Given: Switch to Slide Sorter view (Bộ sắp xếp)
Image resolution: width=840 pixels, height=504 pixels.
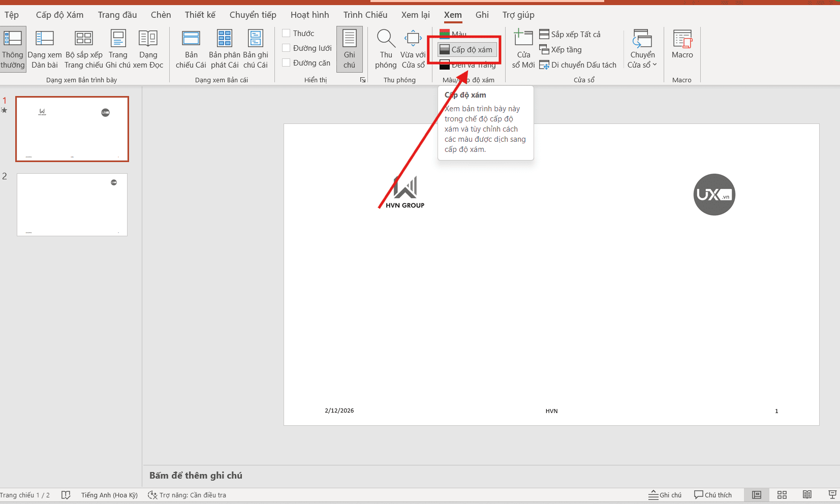Looking at the screenshot, I should 84,48.
